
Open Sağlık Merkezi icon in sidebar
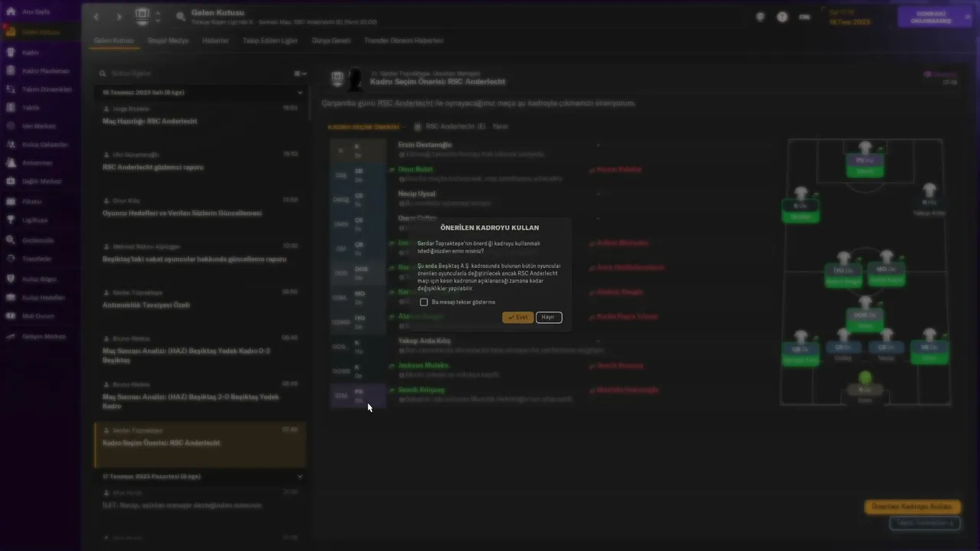pyautogui.click(x=11, y=181)
